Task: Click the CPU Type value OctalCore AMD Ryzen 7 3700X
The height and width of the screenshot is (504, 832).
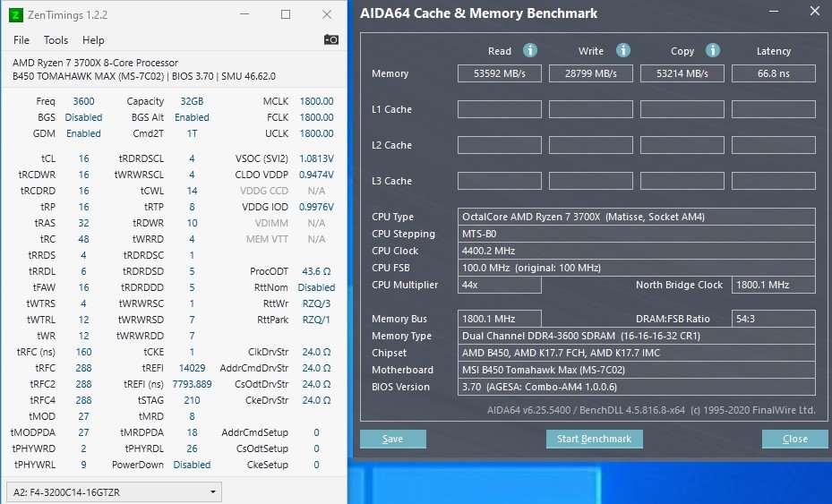Action: click(x=636, y=217)
